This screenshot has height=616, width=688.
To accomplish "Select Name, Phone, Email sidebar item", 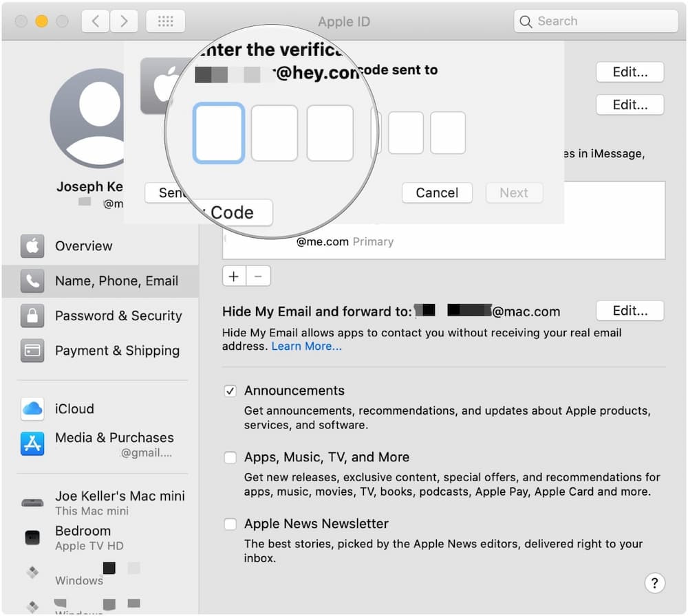I will (x=116, y=281).
